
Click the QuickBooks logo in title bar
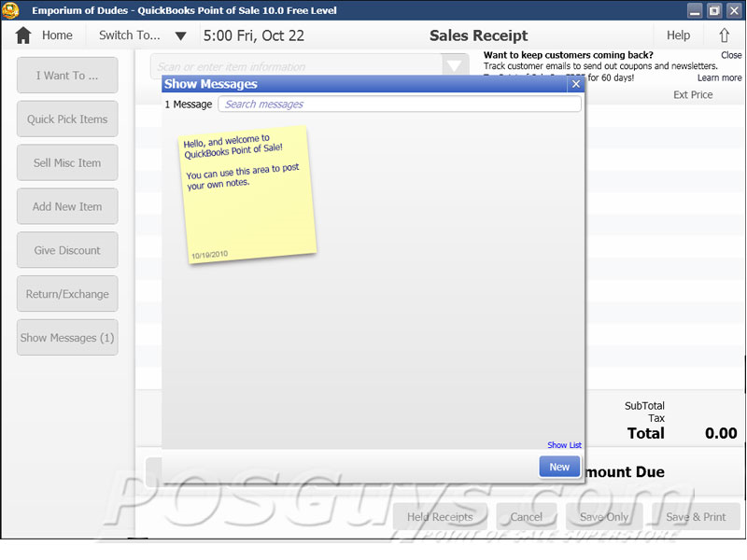11,10
